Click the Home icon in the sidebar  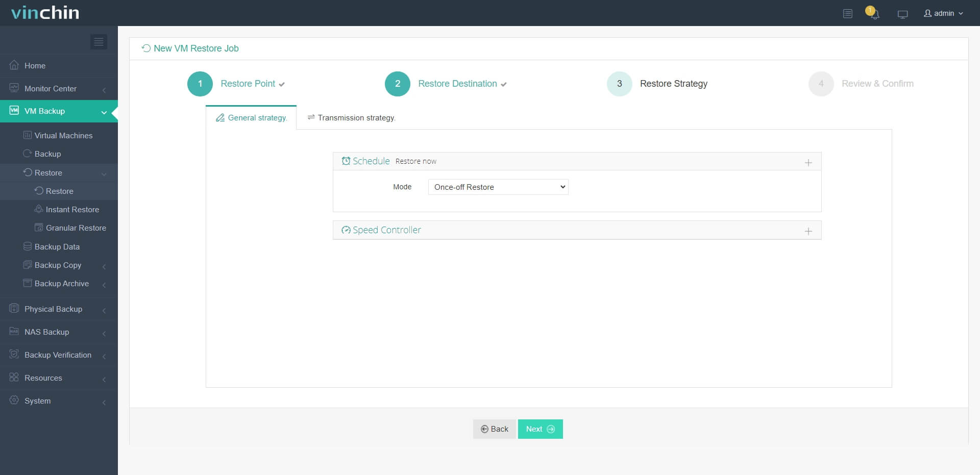click(x=14, y=65)
